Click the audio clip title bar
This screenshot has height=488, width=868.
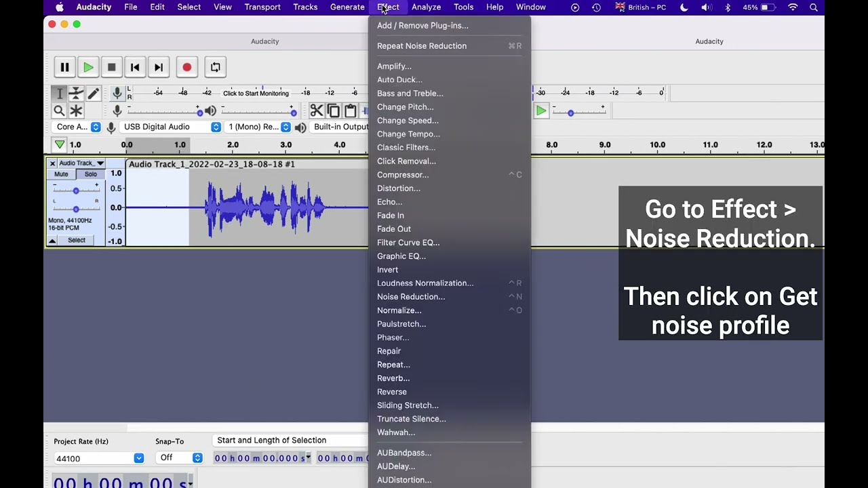247,164
